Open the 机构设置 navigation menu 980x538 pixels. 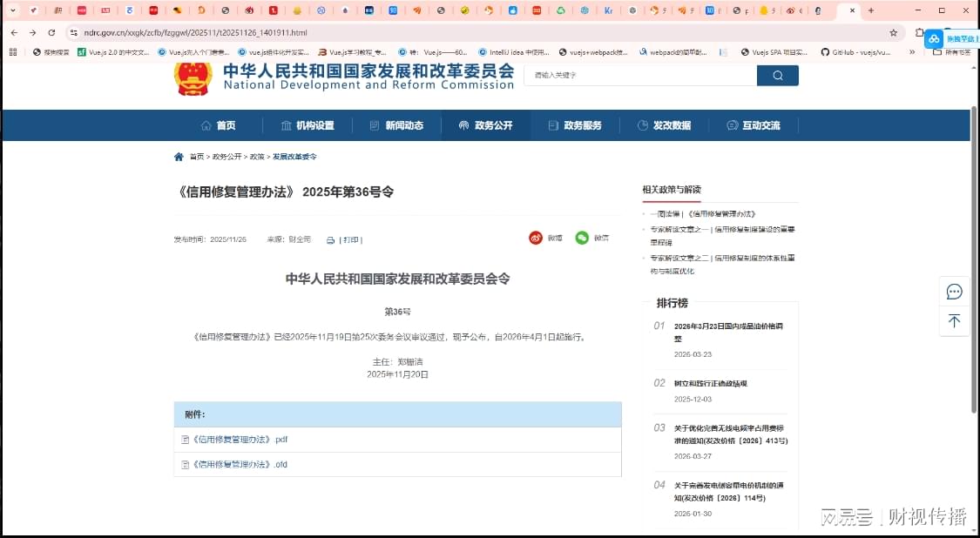point(308,125)
